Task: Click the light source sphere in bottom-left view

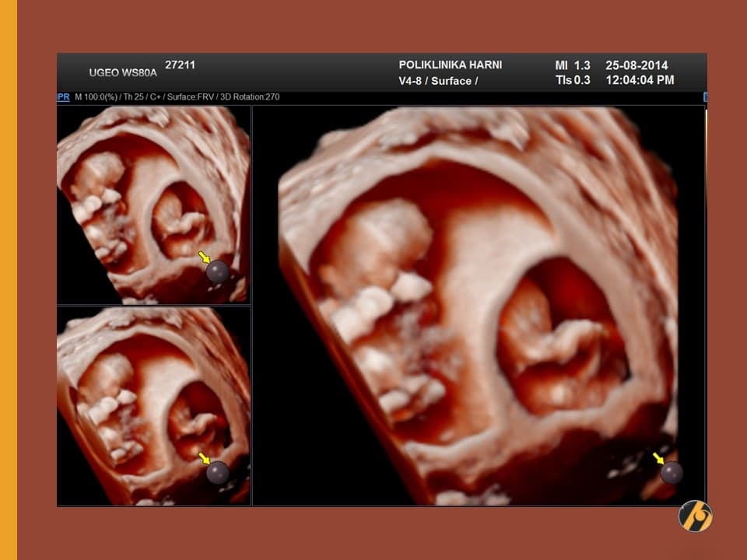Action: tap(217, 472)
